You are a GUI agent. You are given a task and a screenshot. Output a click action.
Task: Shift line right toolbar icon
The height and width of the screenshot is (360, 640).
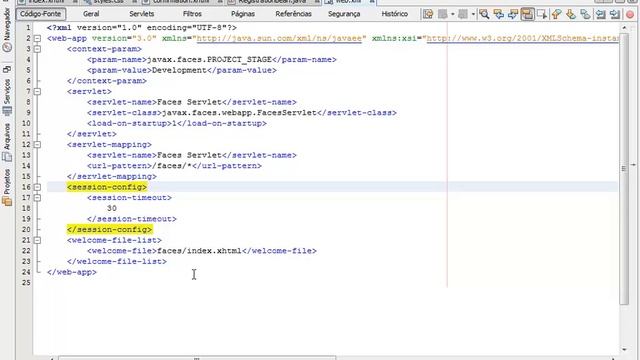point(615,14)
